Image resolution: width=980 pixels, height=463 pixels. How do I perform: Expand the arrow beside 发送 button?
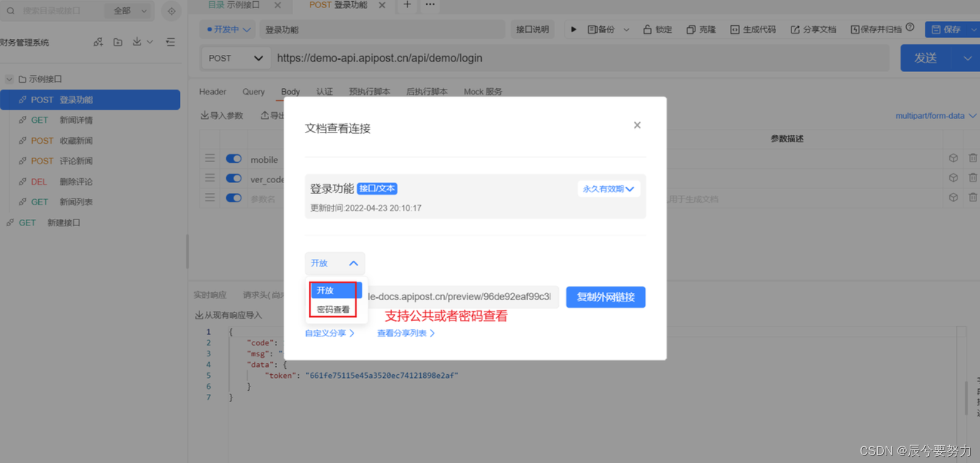tap(967, 58)
